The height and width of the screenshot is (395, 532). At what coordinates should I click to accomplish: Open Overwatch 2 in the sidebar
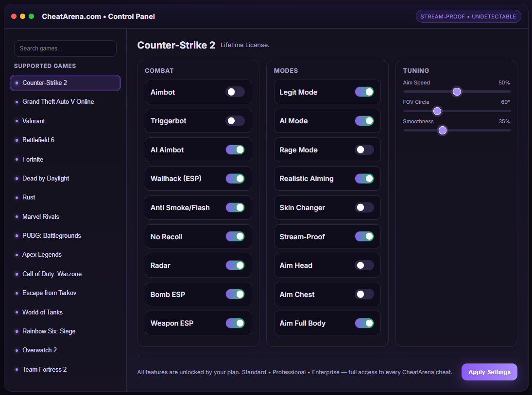point(65,350)
